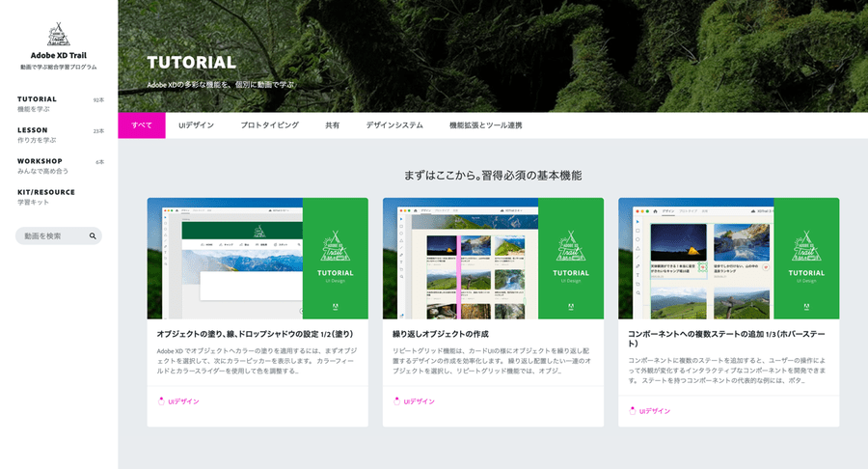The image size is (868, 469).
Task: Click the tag icon on the コンポーネント card
Action: click(x=633, y=410)
